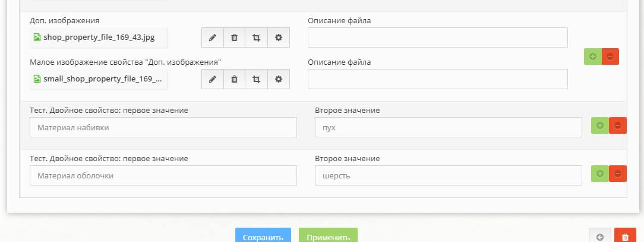Add another additional image with green plus
Image resolution: width=644 pixels, height=242 pixels.
coord(592,56)
